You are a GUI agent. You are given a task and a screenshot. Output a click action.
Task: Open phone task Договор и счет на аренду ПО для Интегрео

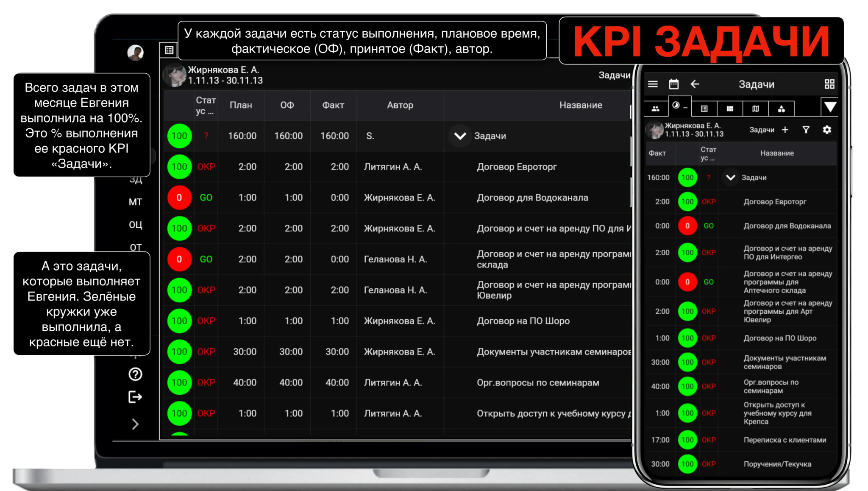[x=788, y=253]
